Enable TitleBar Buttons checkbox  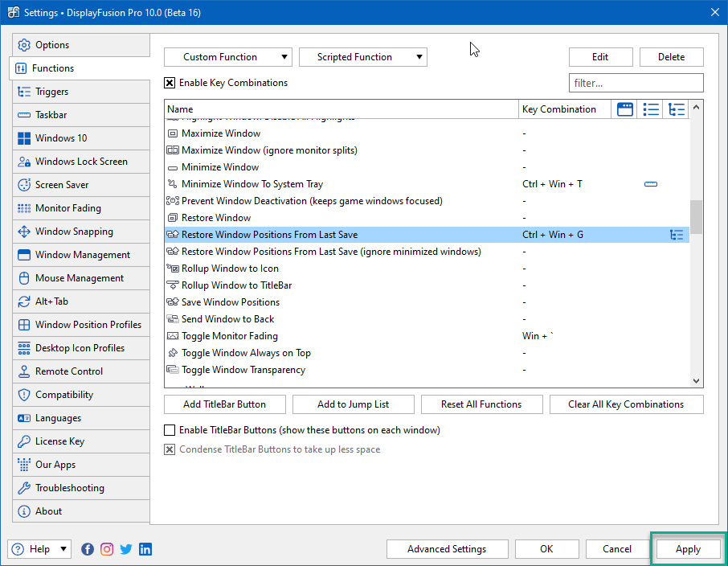pos(170,430)
